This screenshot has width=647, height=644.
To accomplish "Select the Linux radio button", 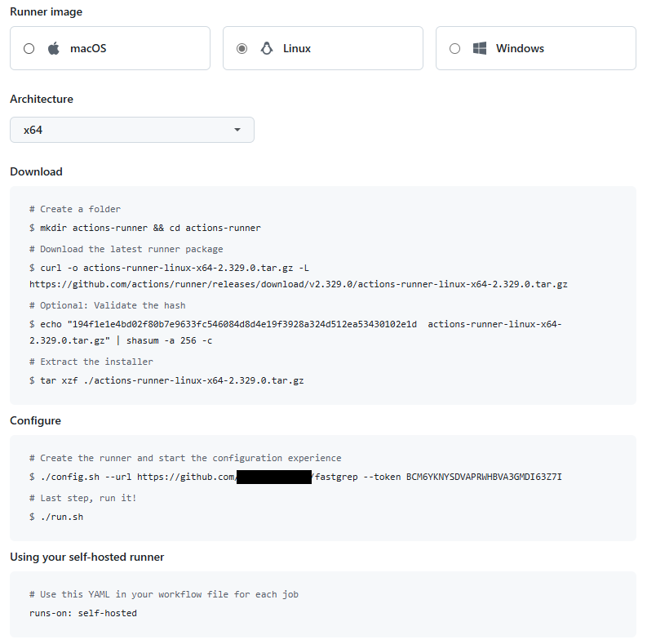I will (x=242, y=48).
